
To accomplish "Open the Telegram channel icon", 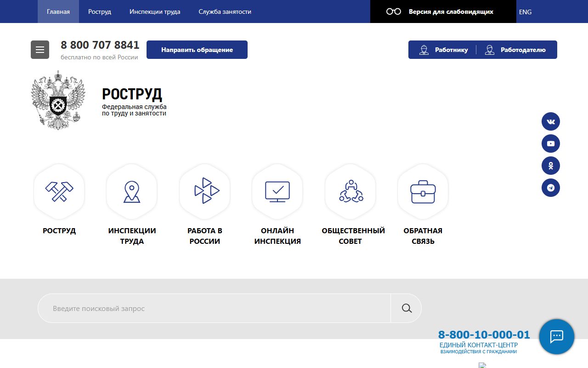I will [x=551, y=188].
